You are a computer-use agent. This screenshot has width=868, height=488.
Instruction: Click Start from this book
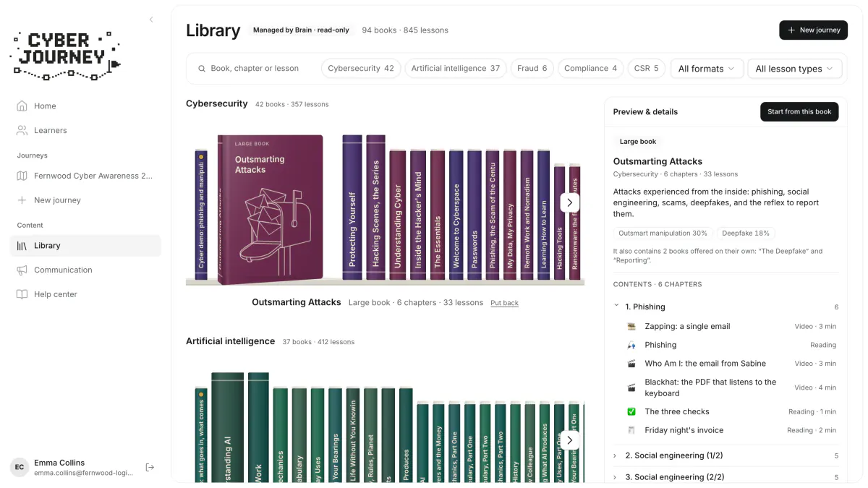[799, 112]
